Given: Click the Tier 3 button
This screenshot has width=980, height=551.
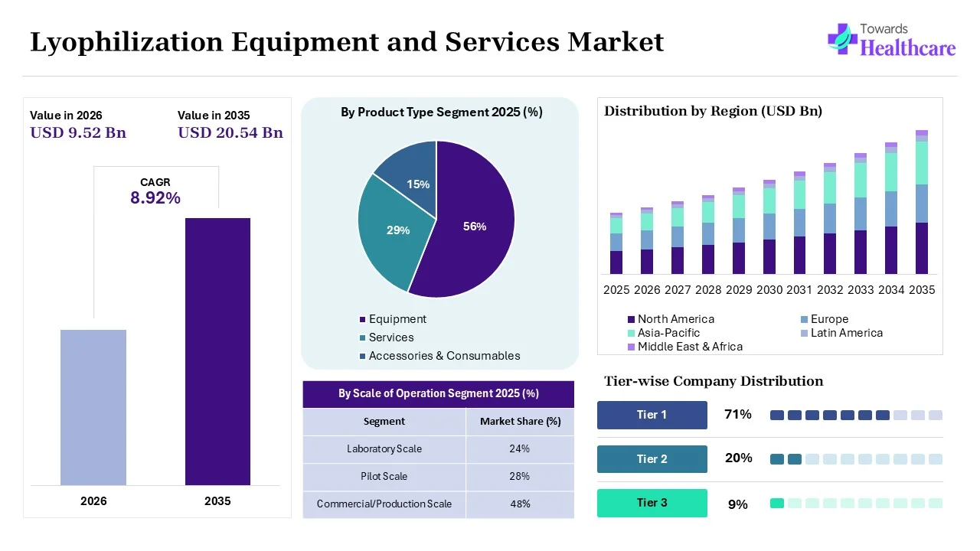Looking at the screenshot, I should [x=652, y=503].
